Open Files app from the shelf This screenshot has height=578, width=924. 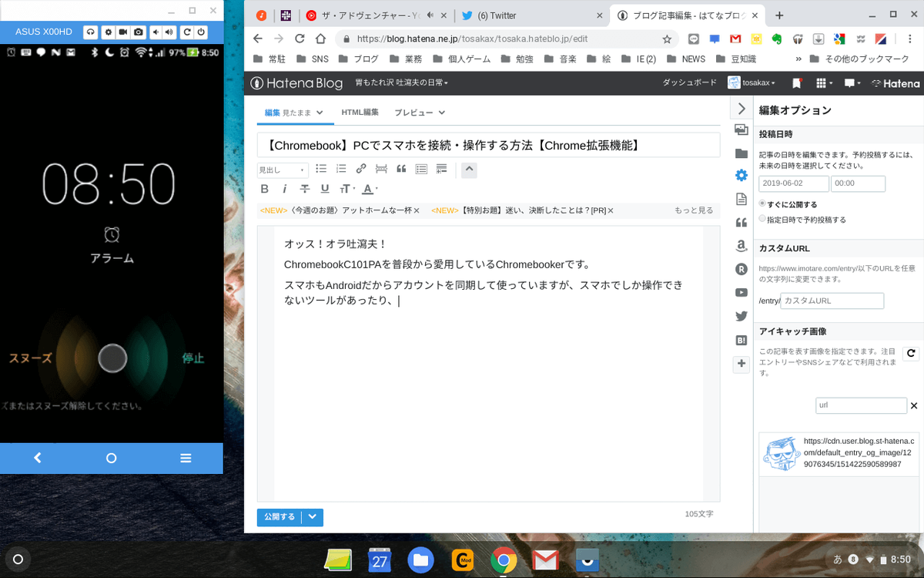coord(420,560)
